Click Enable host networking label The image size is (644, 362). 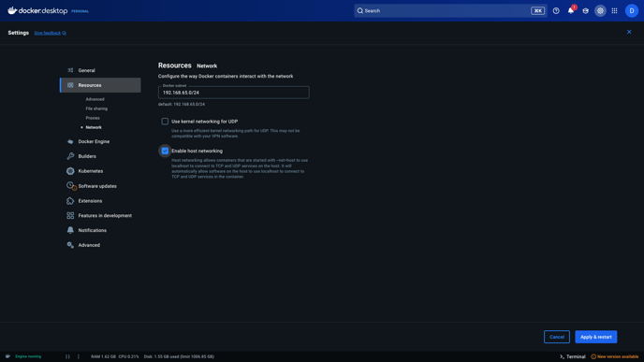pyautogui.click(x=198, y=151)
